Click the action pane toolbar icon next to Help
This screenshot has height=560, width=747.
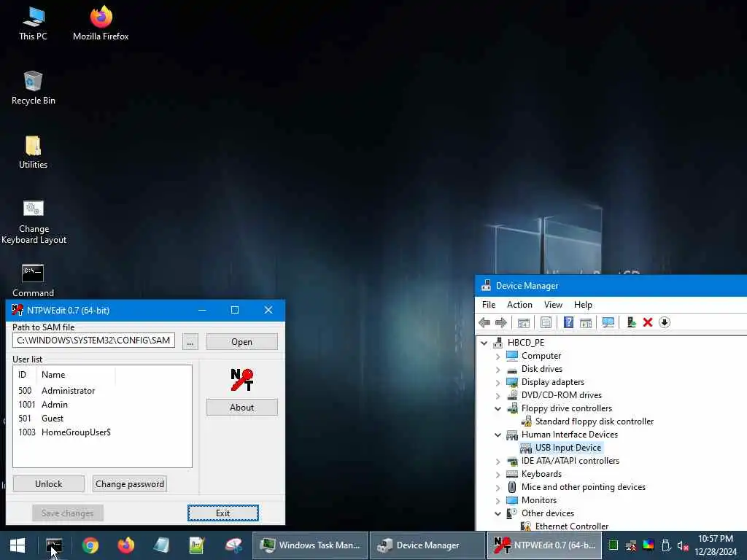[x=586, y=322]
